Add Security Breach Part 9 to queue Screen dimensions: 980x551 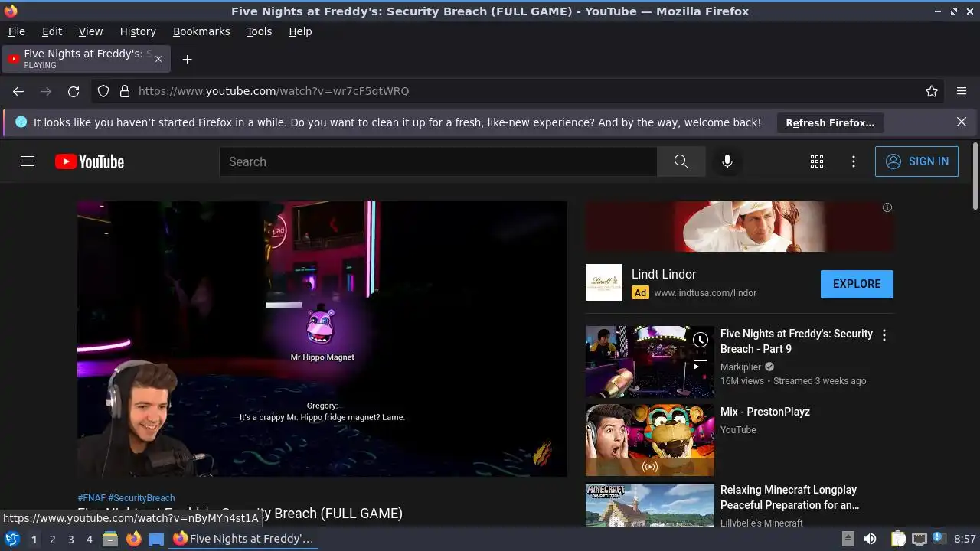point(701,366)
